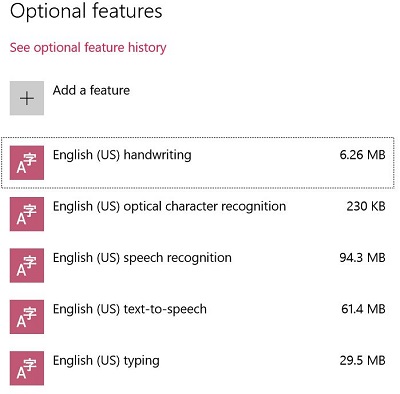Click the Add a feature label
Screen dimensions: 400x394
(x=91, y=90)
